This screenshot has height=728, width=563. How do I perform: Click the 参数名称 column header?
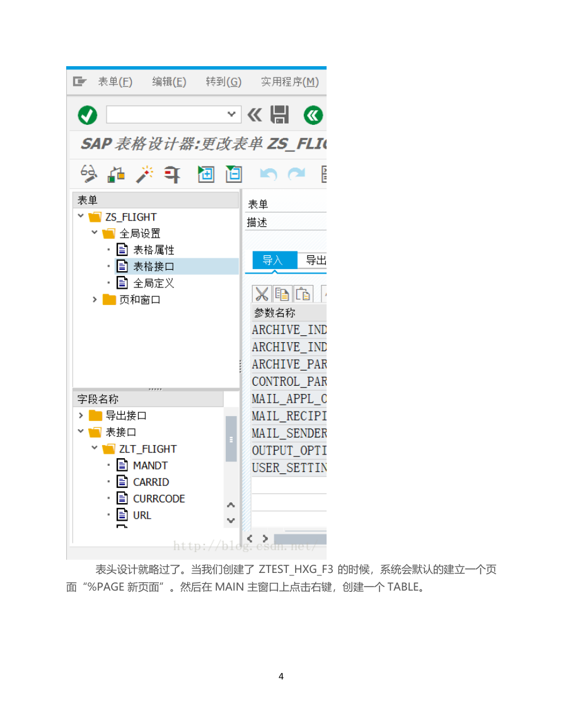(289, 313)
